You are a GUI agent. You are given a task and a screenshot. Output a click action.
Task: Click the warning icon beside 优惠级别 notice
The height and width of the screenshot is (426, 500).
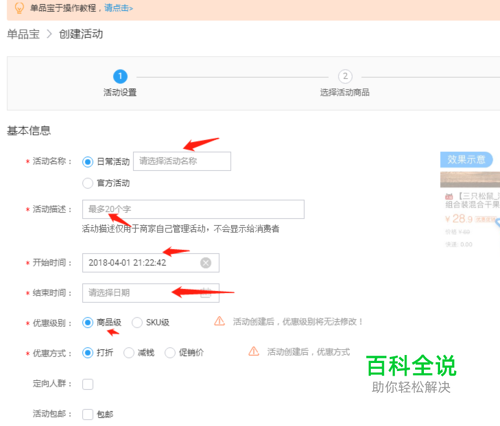tap(219, 321)
